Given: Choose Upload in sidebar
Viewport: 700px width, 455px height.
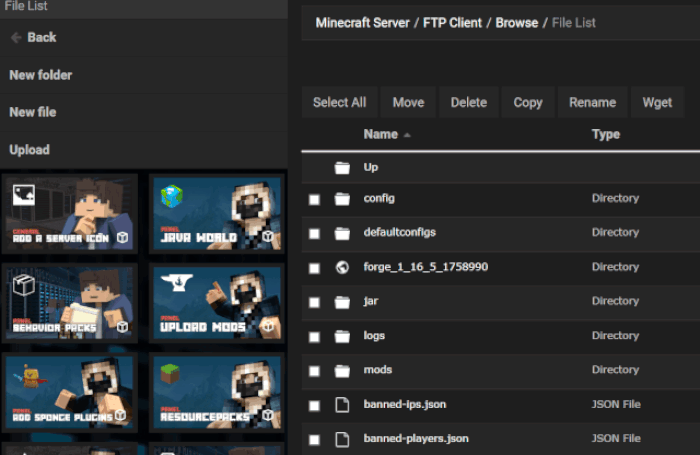Looking at the screenshot, I should [144, 150].
